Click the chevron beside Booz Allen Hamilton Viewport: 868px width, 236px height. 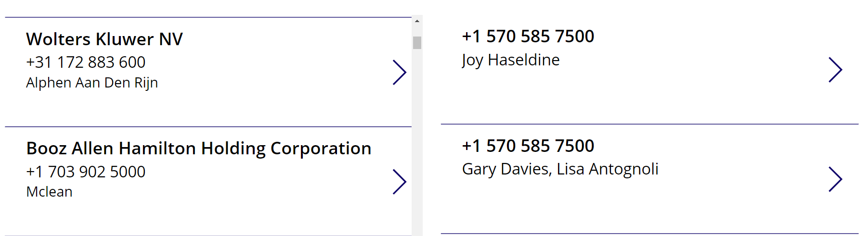pyautogui.click(x=400, y=182)
